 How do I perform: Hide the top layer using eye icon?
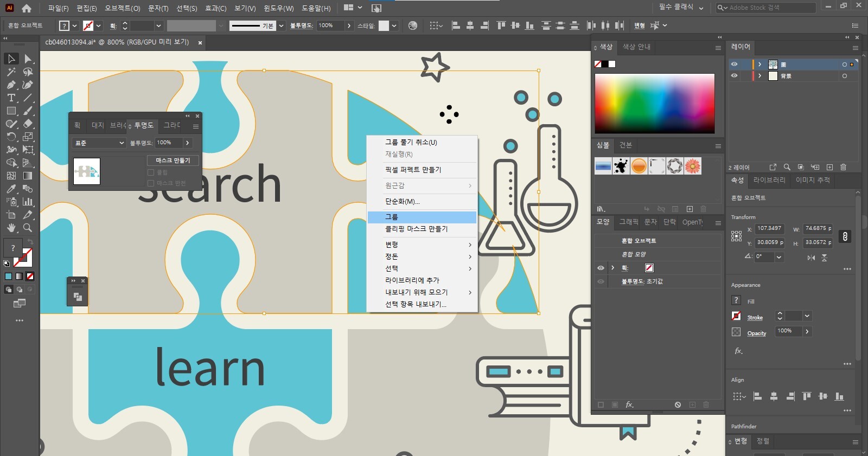tap(735, 64)
